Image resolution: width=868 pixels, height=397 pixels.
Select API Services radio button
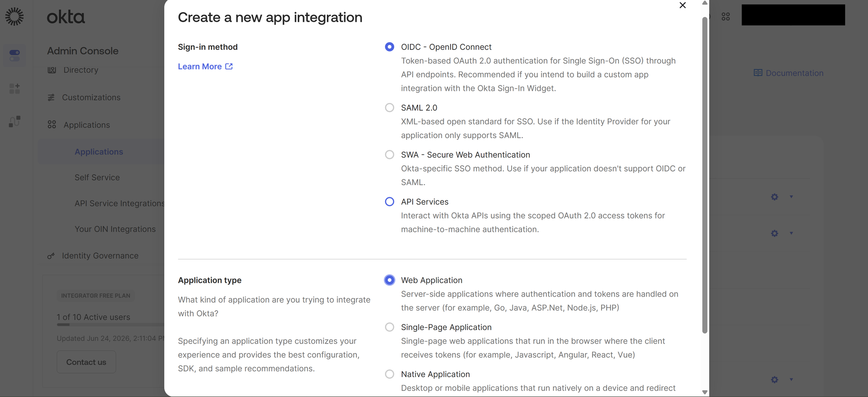point(389,202)
